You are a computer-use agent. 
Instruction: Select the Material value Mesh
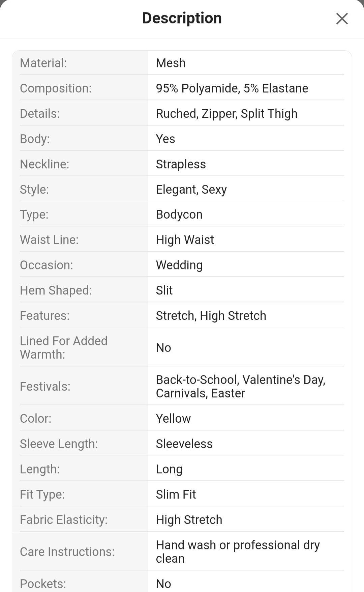pos(171,63)
